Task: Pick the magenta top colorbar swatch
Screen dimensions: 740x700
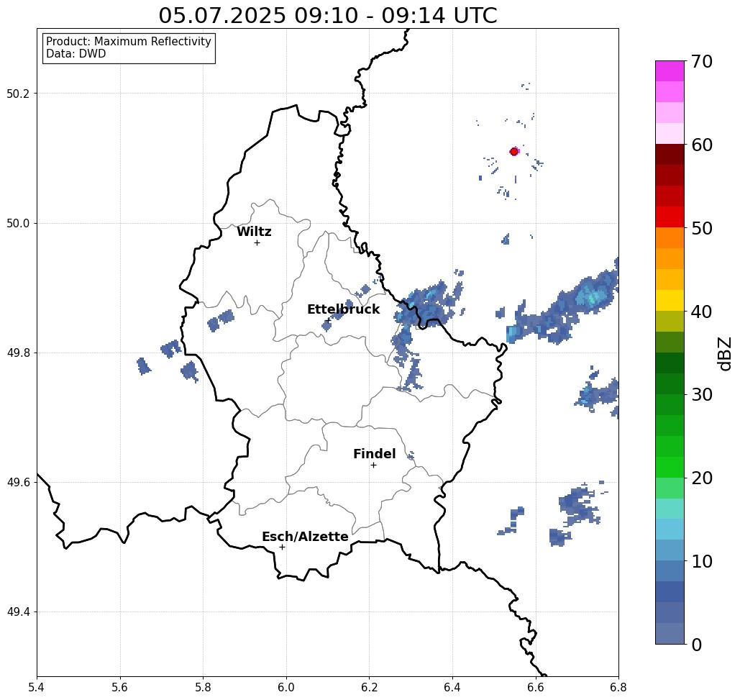Action: 670,71
